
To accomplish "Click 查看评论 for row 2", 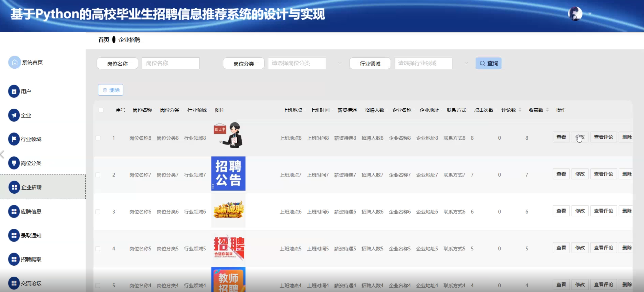I will 603,174.
